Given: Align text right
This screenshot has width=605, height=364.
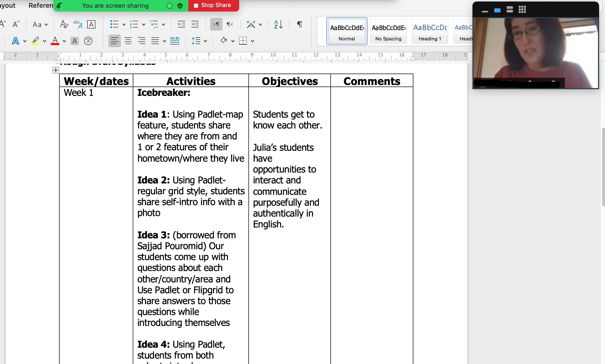Looking at the screenshot, I should [x=141, y=41].
